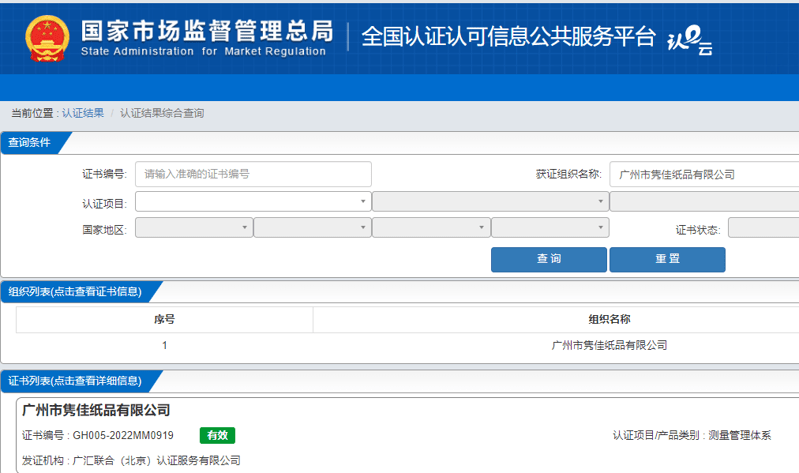Click the 认e云 logo icon
This screenshot has height=473, width=799.
click(690, 40)
